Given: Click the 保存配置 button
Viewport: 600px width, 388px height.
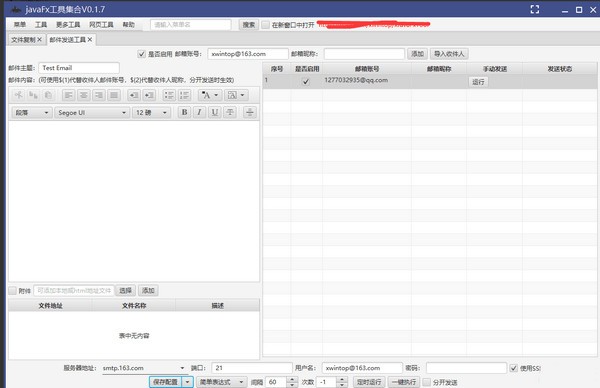Looking at the screenshot, I should pos(166,382).
